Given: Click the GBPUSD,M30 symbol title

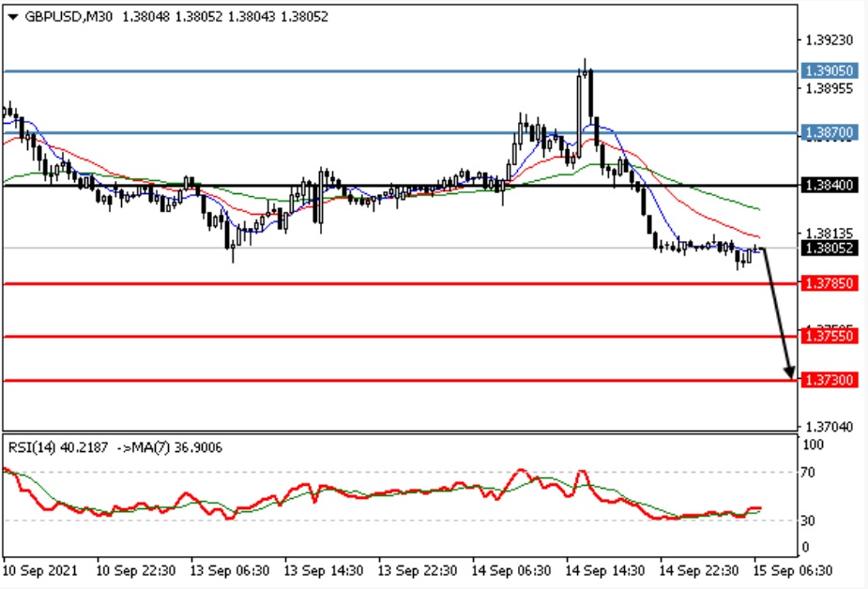Looking at the screenshot, I should 69,17.
